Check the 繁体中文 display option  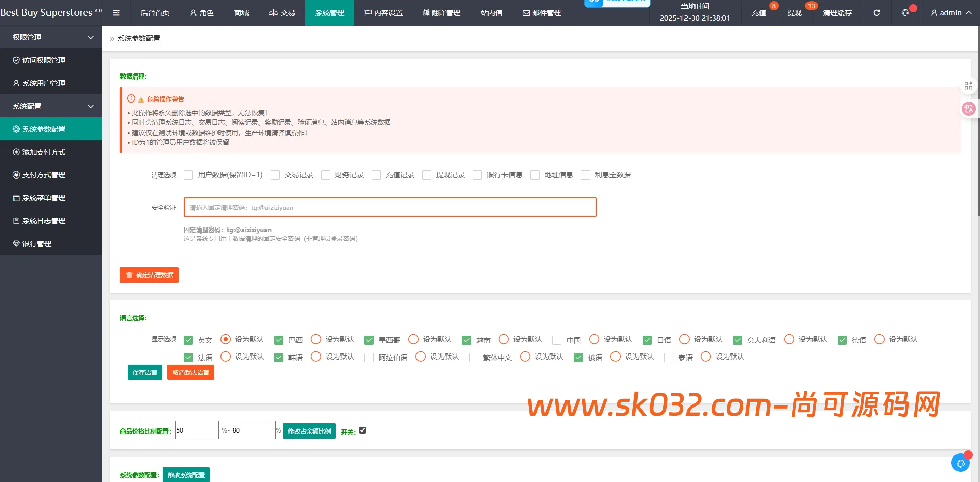473,358
